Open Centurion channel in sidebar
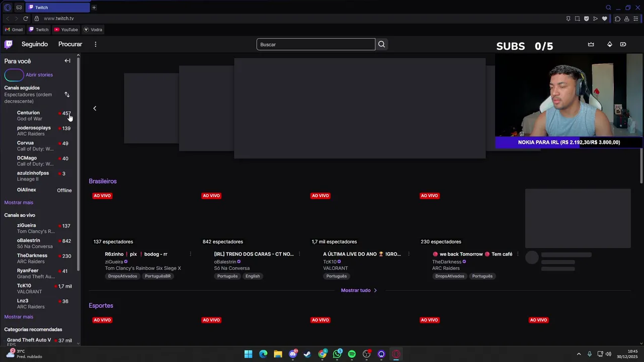This screenshot has height=362, width=644. [x=39, y=116]
